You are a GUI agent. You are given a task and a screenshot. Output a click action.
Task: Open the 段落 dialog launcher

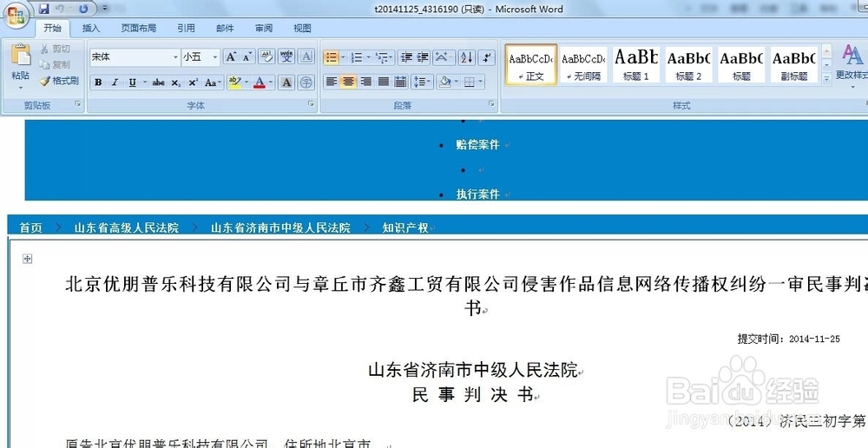pyautogui.click(x=491, y=103)
